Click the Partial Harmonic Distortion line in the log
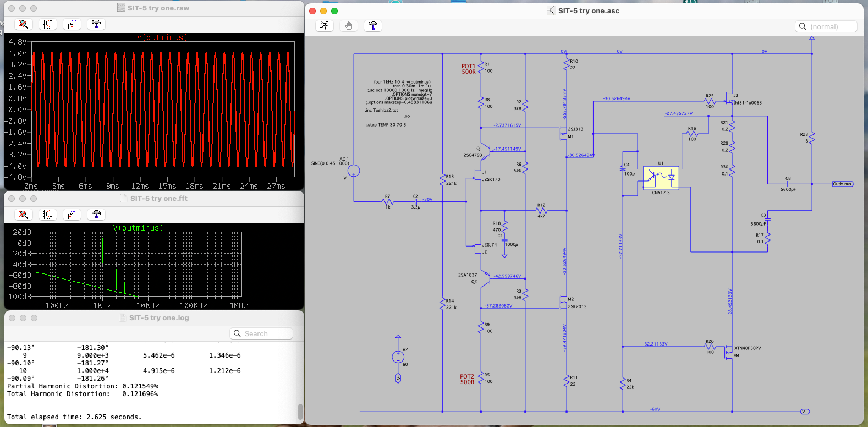This screenshot has width=868, height=427. click(83, 386)
